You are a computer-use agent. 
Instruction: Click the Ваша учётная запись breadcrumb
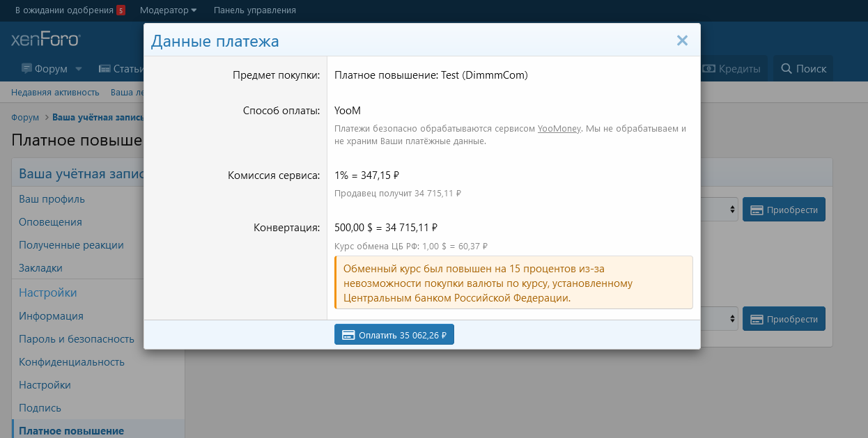point(98,117)
